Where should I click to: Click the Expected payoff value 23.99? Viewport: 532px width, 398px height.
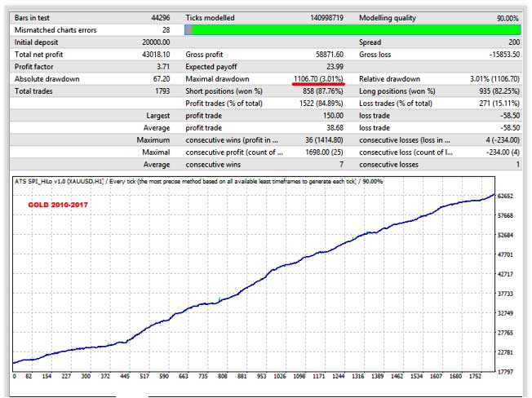332,66
